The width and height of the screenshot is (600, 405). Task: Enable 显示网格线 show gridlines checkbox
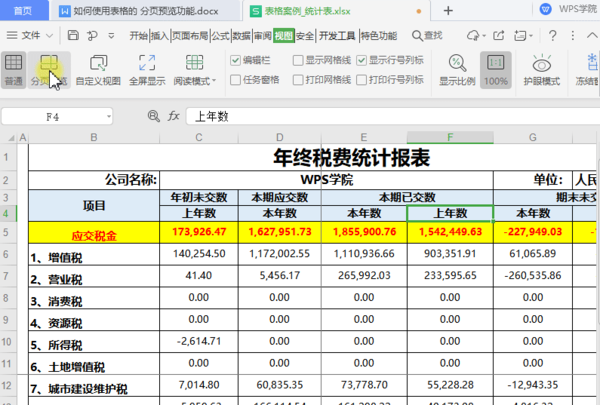click(298, 60)
